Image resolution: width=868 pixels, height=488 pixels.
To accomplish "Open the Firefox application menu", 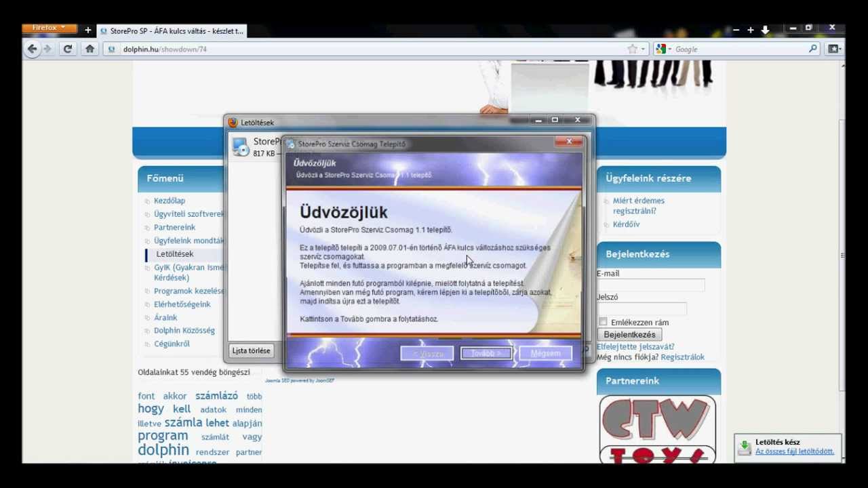I will pyautogui.click(x=49, y=28).
